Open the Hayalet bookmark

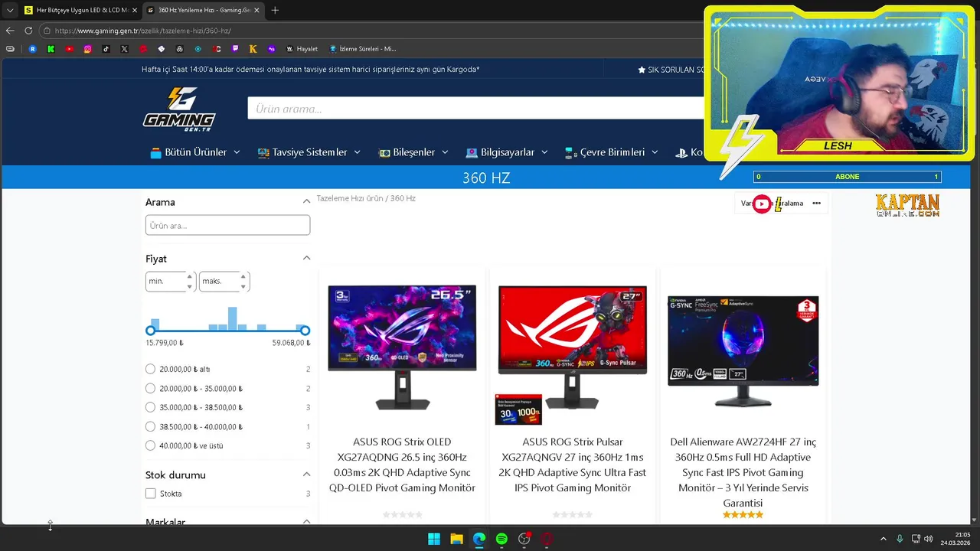point(302,49)
